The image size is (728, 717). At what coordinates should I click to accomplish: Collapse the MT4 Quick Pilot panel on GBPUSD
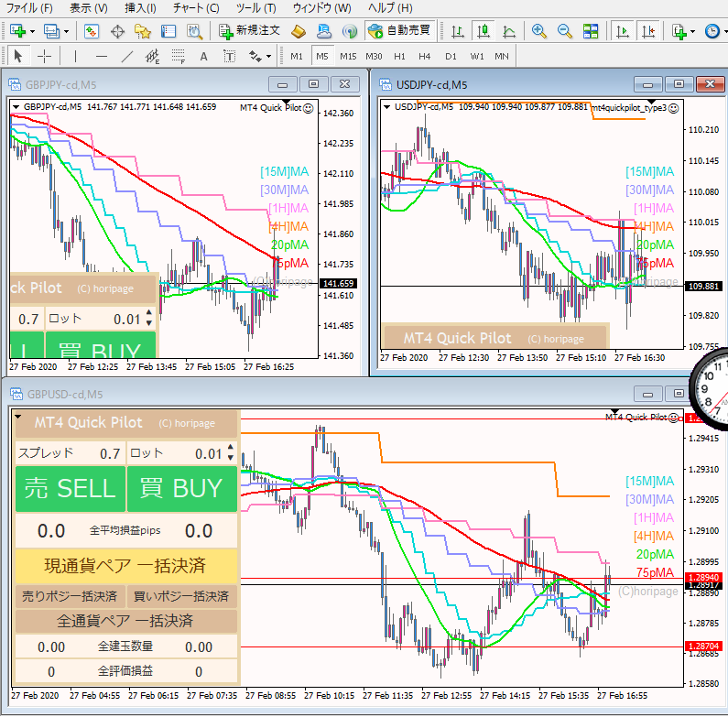pos(19,418)
